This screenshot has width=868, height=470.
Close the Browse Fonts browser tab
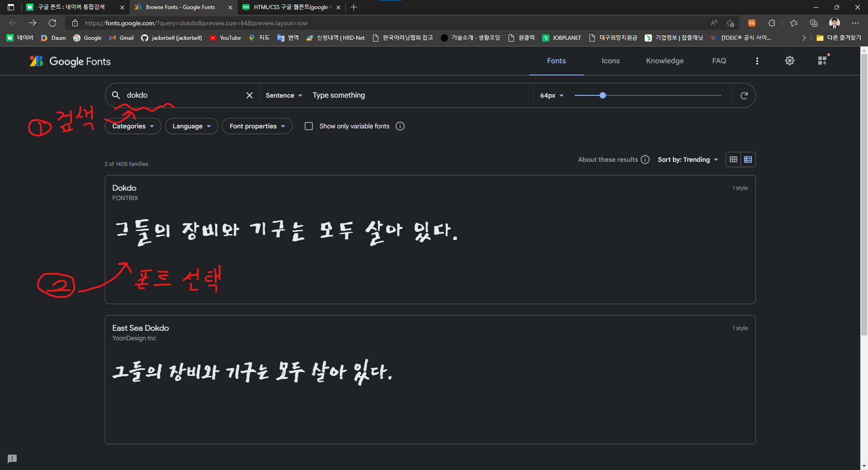pyautogui.click(x=230, y=7)
